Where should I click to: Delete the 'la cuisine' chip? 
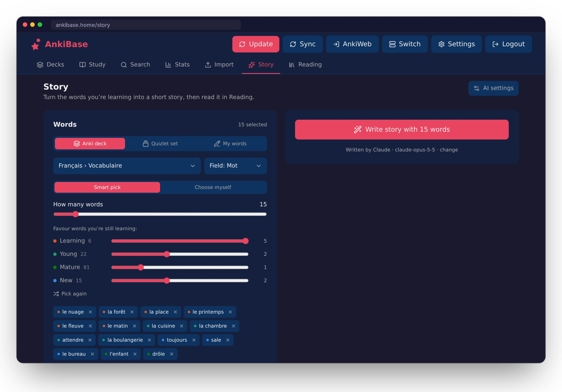[181, 326]
